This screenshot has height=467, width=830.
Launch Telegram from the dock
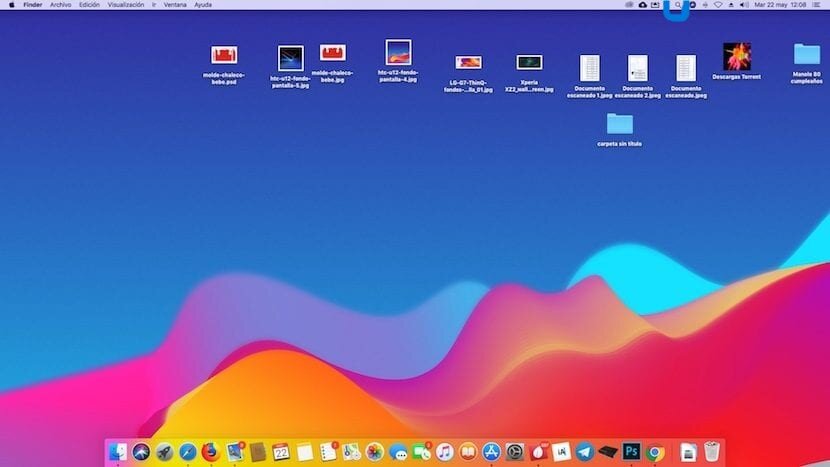tap(584, 452)
